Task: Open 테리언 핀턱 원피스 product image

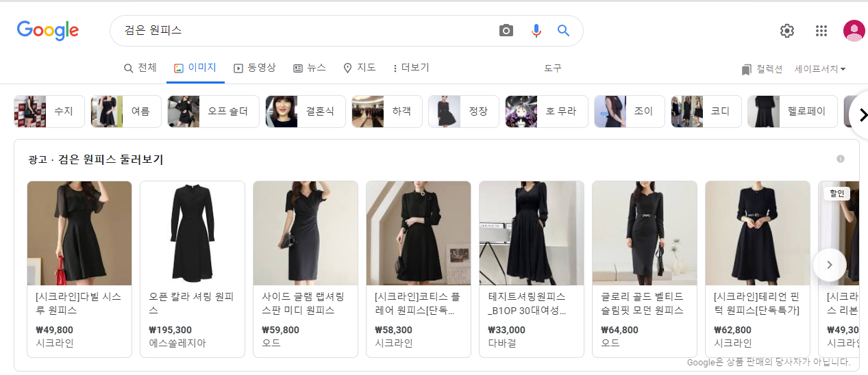Action: 758,233
